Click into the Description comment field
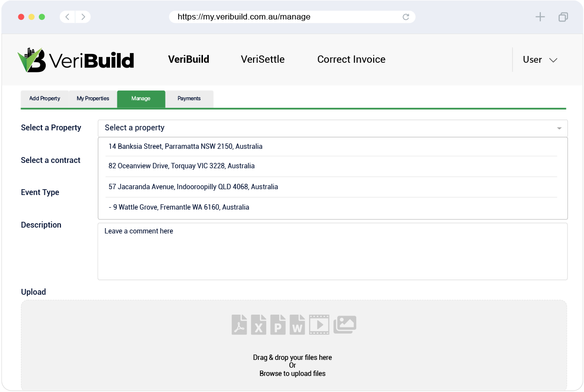The image size is (584, 392). (x=332, y=251)
